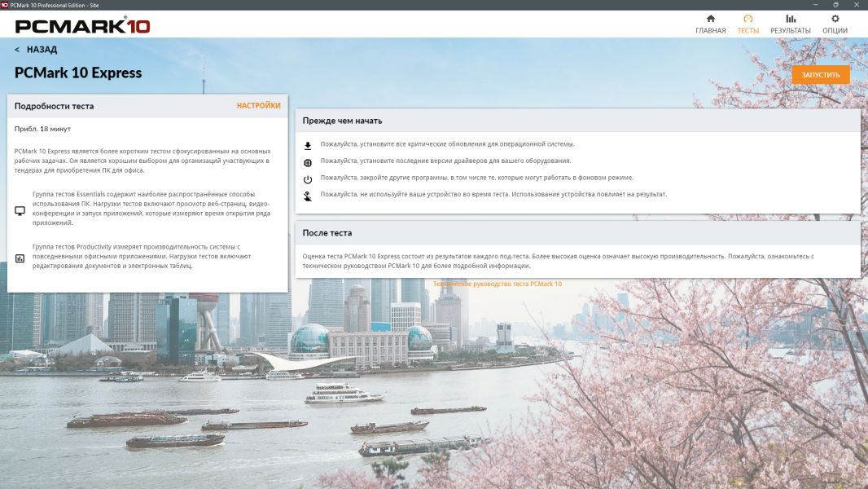Click the close other programs instruction text
The height and width of the screenshot is (489, 868).
point(477,178)
